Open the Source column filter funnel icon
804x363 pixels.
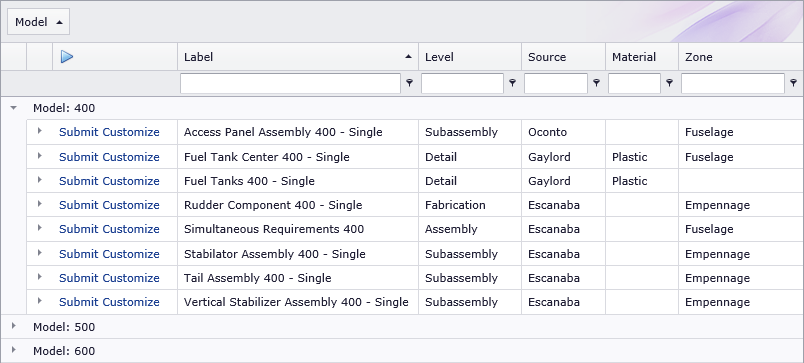click(596, 83)
